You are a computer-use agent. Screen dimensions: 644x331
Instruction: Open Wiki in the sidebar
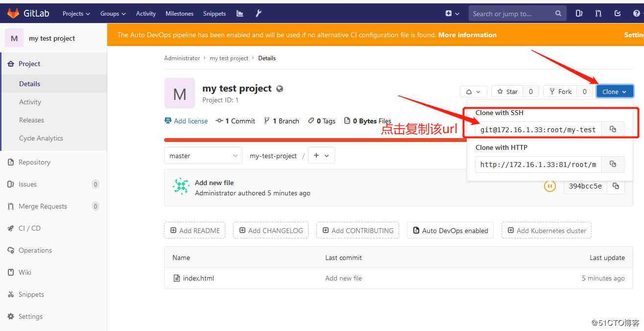click(x=53, y=272)
